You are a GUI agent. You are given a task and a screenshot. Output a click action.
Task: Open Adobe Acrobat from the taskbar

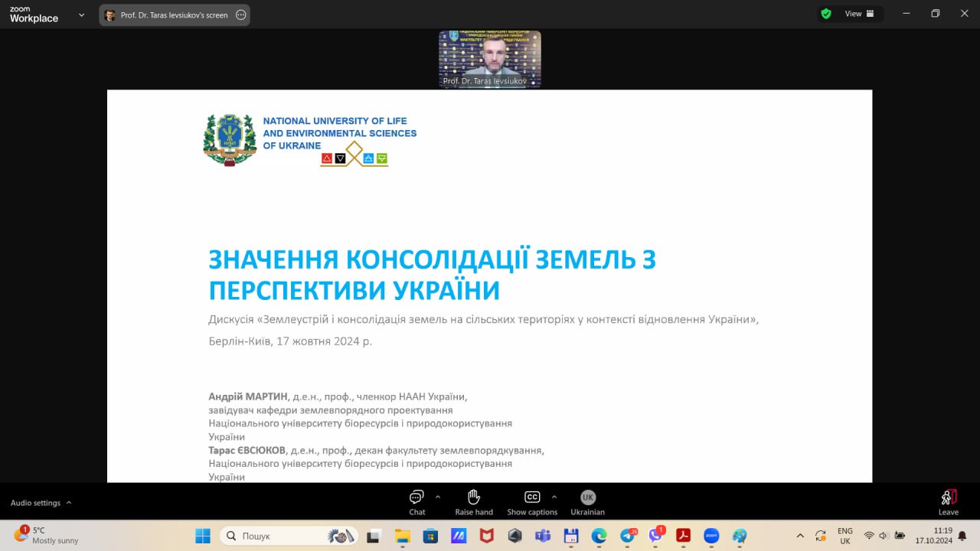pyautogui.click(x=683, y=536)
